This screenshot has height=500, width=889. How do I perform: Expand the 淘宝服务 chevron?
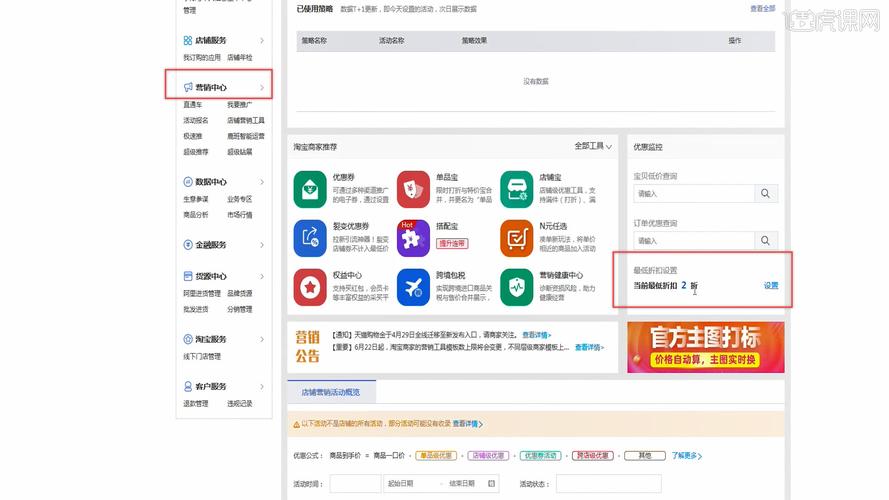pyautogui.click(x=262, y=339)
